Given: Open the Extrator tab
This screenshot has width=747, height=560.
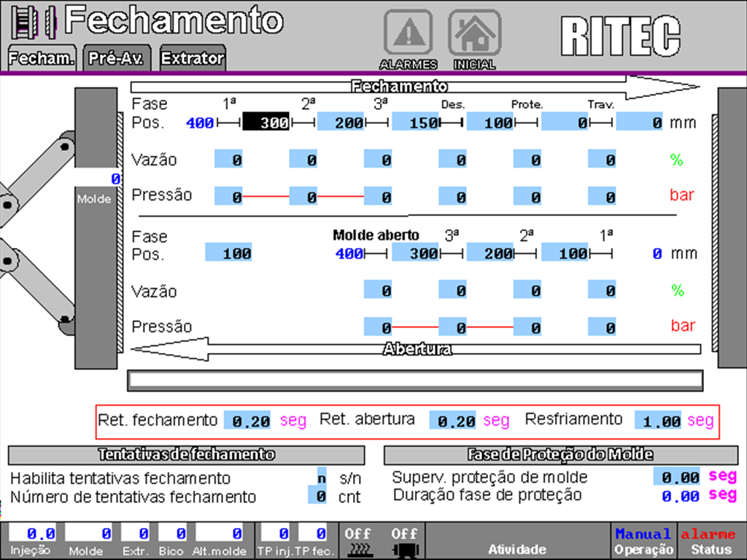Looking at the screenshot, I should click(191, 57).
